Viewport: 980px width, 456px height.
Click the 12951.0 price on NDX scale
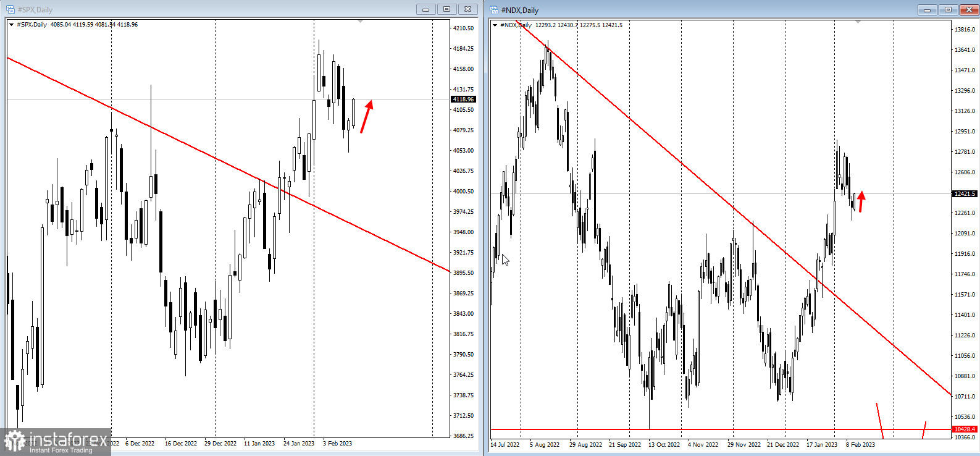965,132
